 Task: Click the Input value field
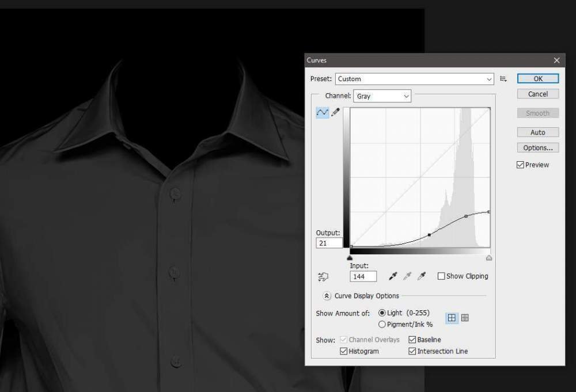[x=363, y=276]
